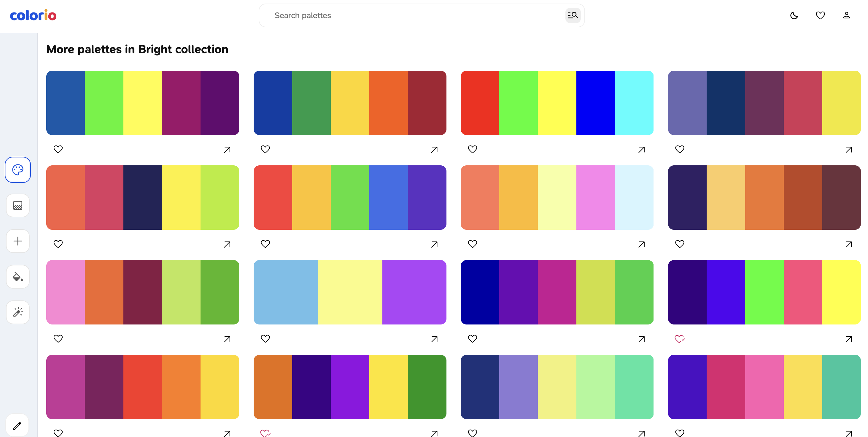Click the colorio logo
The width and height of the screenshot is (868, 437).
coord(33,15)
